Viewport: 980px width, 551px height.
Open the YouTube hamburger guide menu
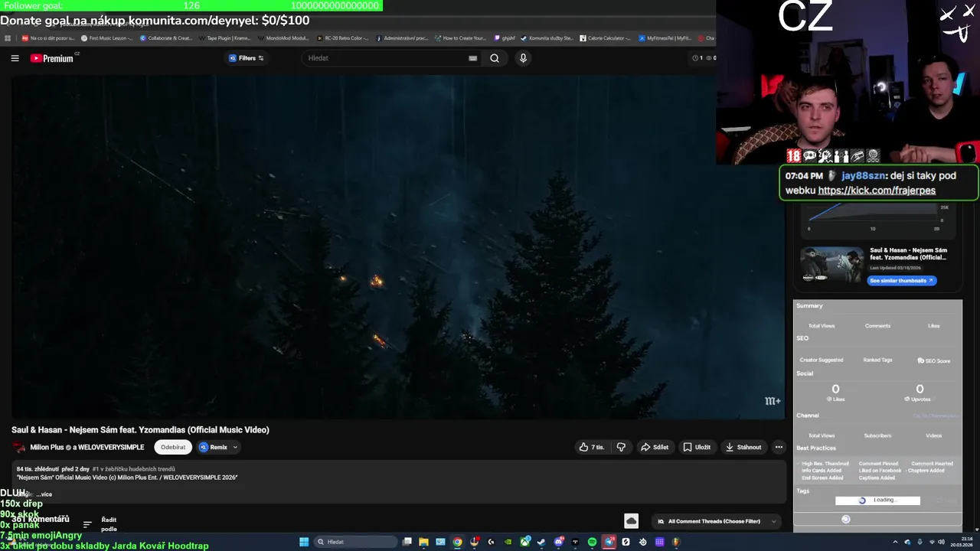click(15, 58)
